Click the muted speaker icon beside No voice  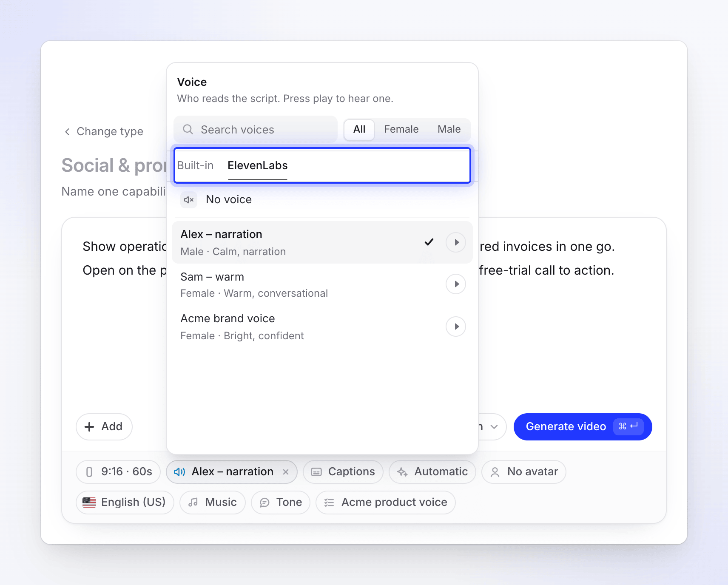(189, 200)
